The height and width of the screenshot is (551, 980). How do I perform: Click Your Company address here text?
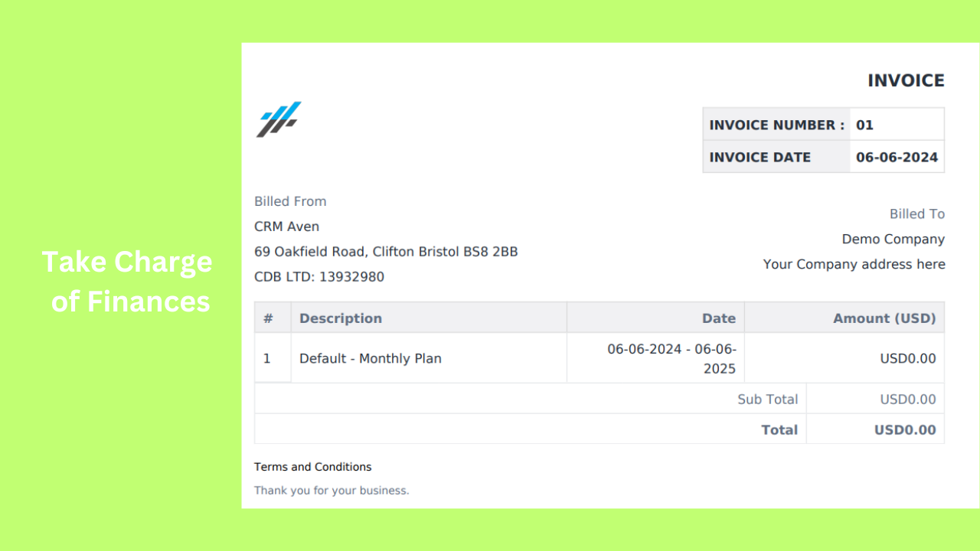854,264
